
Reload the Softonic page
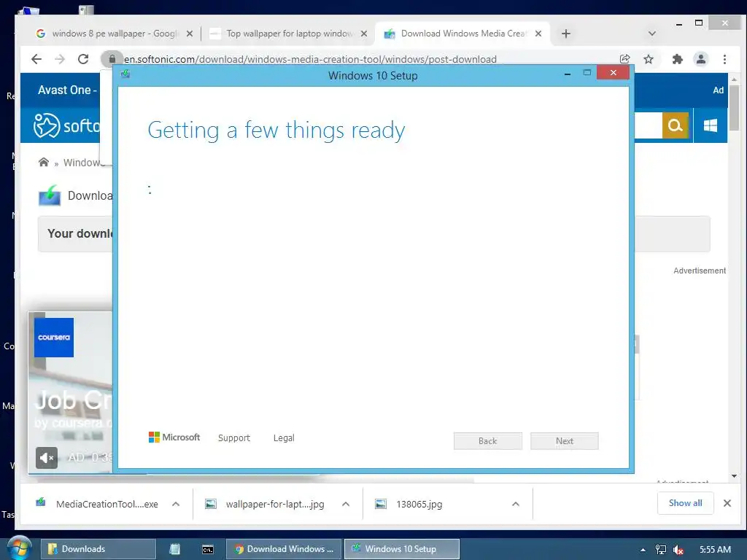[83, 59]
